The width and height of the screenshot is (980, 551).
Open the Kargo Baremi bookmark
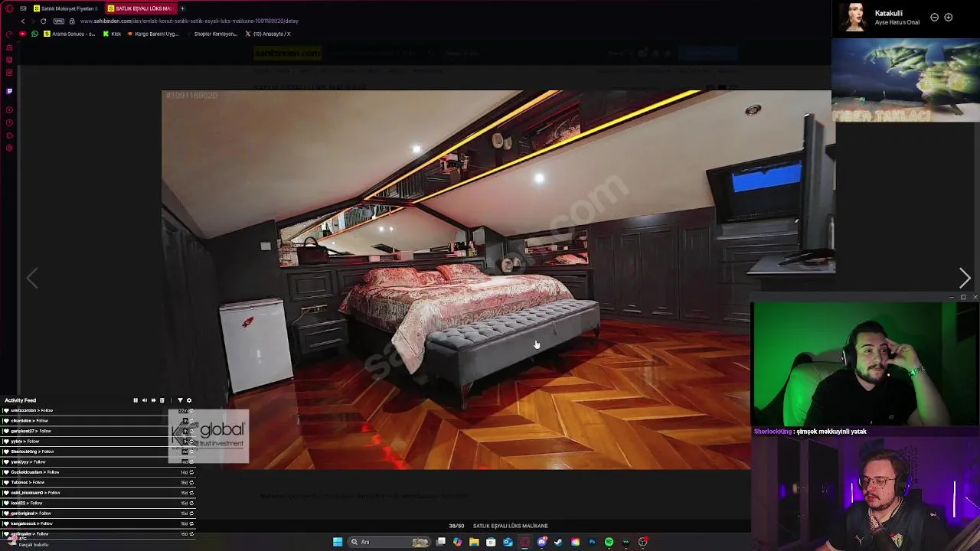[152, 34]
